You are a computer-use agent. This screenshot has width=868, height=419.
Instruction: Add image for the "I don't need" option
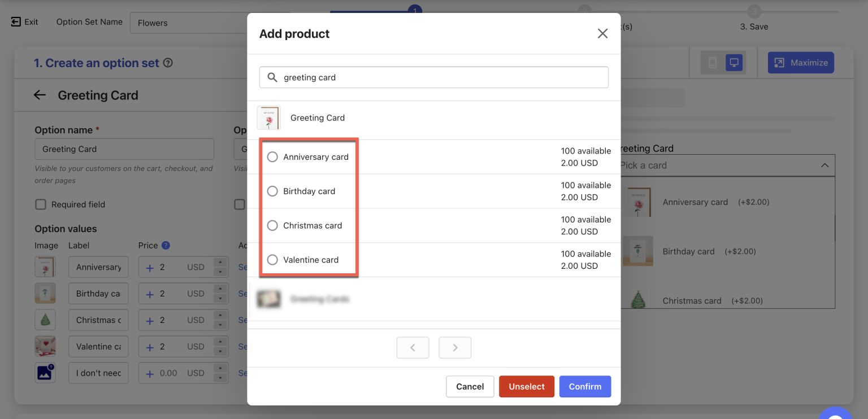(x=45, y=373)
